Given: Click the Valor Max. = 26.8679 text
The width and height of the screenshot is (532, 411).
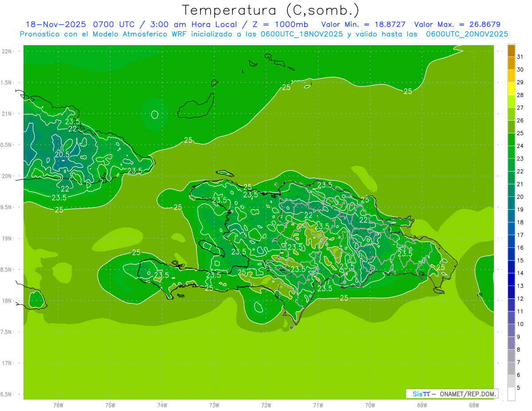Looking at the screenshot, I should click(x=457, y=24).
